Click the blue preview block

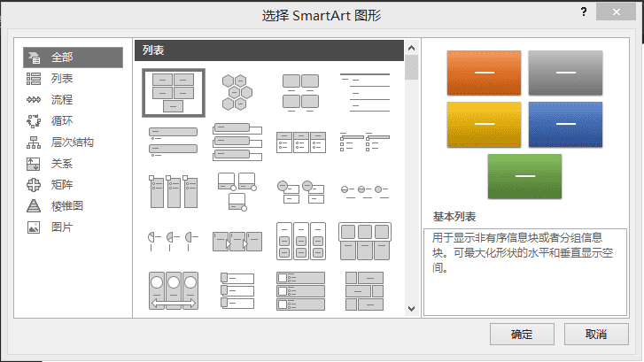point(565,125)
